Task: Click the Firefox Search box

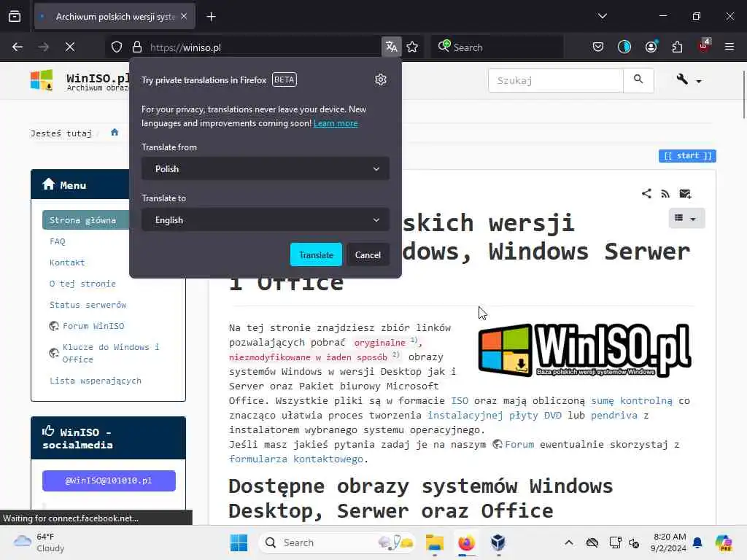Action: point(498,47)
